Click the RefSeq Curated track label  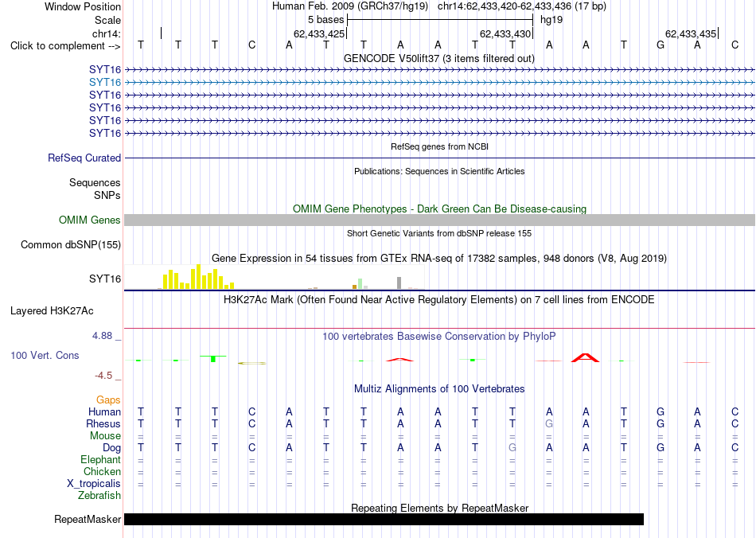84,158
